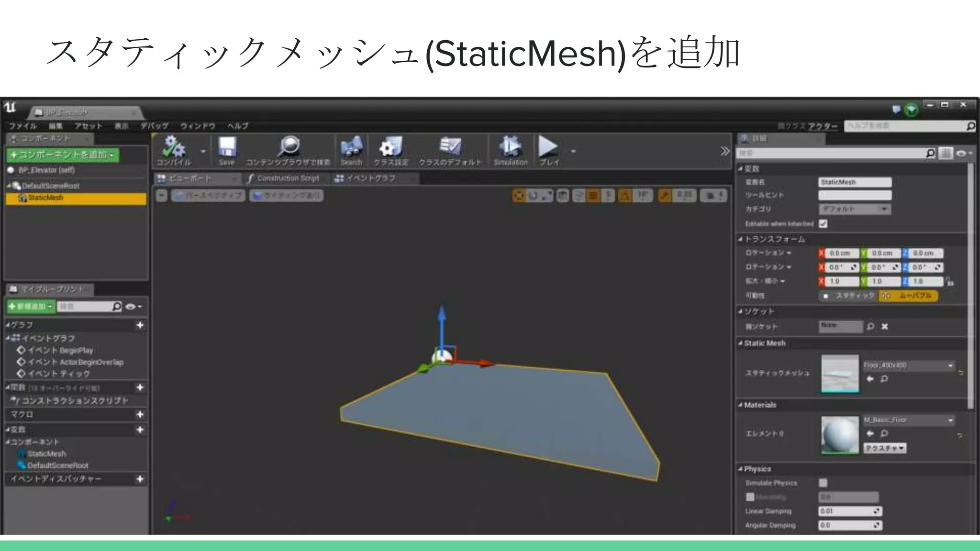Click the scale lock padlock icon

click(949, 281)
